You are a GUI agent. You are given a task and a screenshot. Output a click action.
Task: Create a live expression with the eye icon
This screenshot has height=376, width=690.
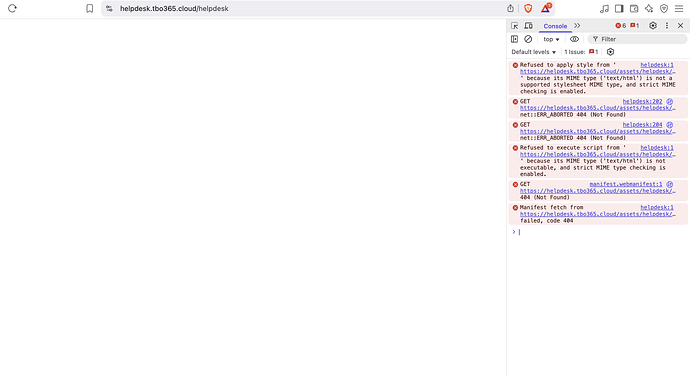click(x=574, y=39)
